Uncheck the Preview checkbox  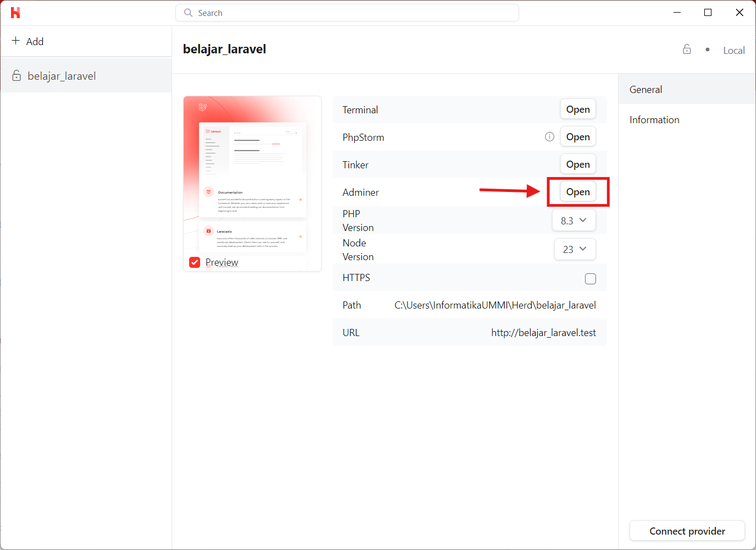tap(194, 262)
